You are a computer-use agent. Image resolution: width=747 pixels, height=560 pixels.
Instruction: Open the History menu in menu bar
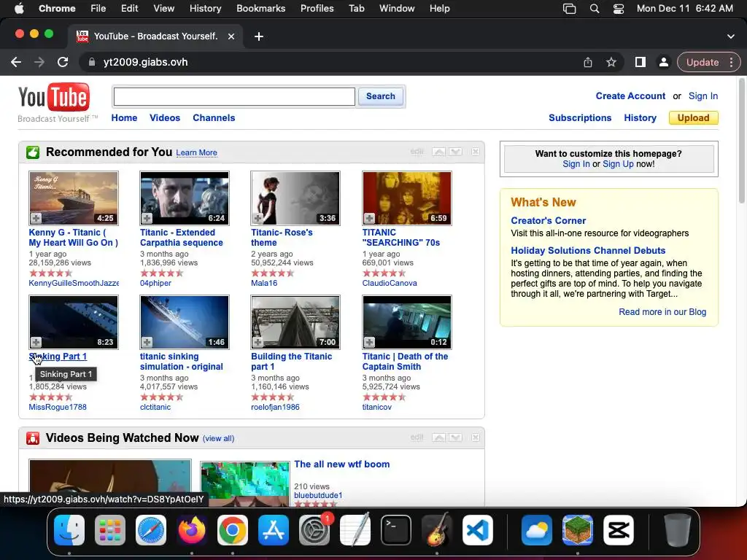(205, 9)
